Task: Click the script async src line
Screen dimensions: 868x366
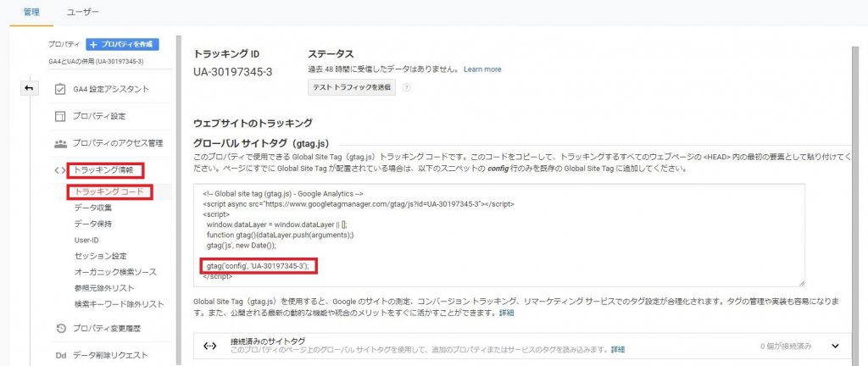Action: tap(359, 203)
